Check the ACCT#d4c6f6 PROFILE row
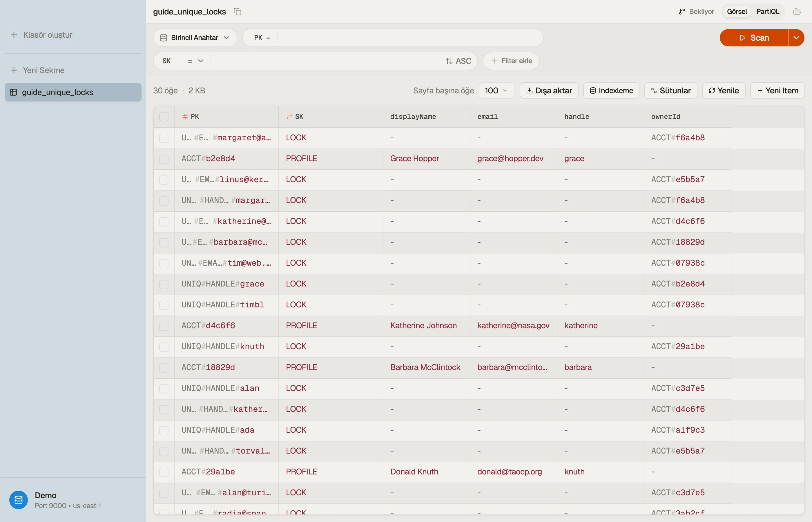Viewport: 812px width, 522px height. coord(164,326)
